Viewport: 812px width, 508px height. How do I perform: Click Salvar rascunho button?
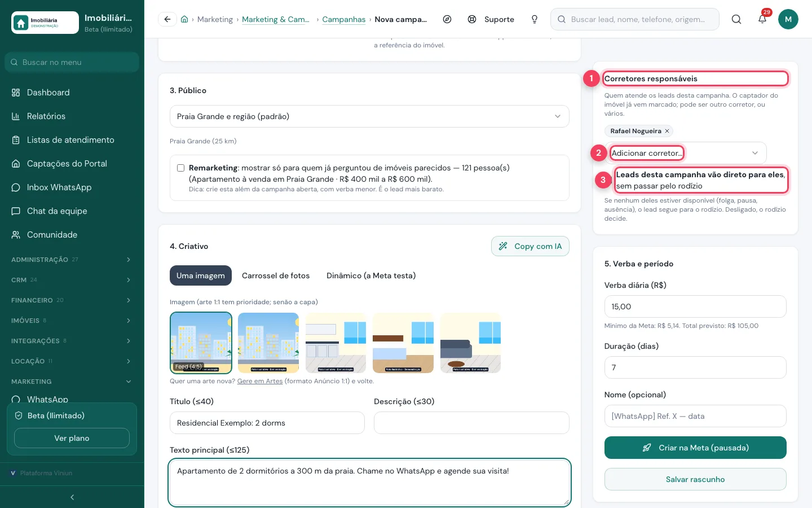[695, 479]
